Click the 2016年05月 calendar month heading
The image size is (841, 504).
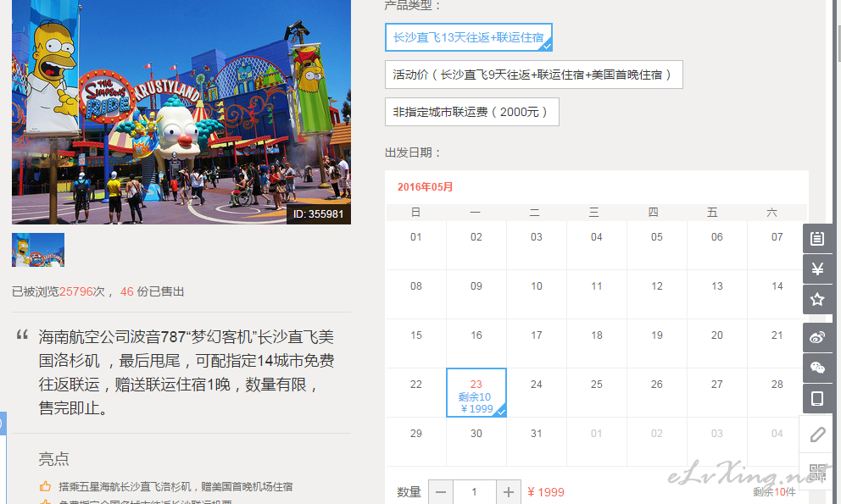pyautogui.click(x=426, y=187)
